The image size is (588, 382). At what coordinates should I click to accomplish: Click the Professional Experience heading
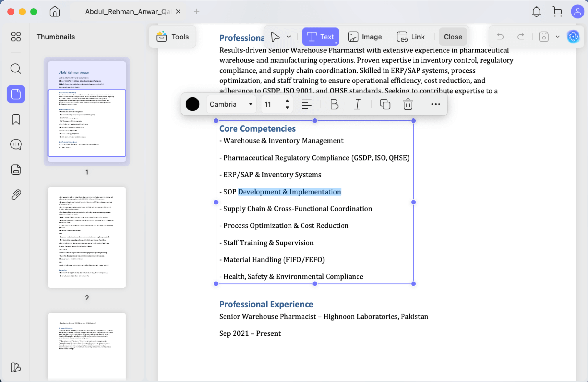(x=266, y=304)
